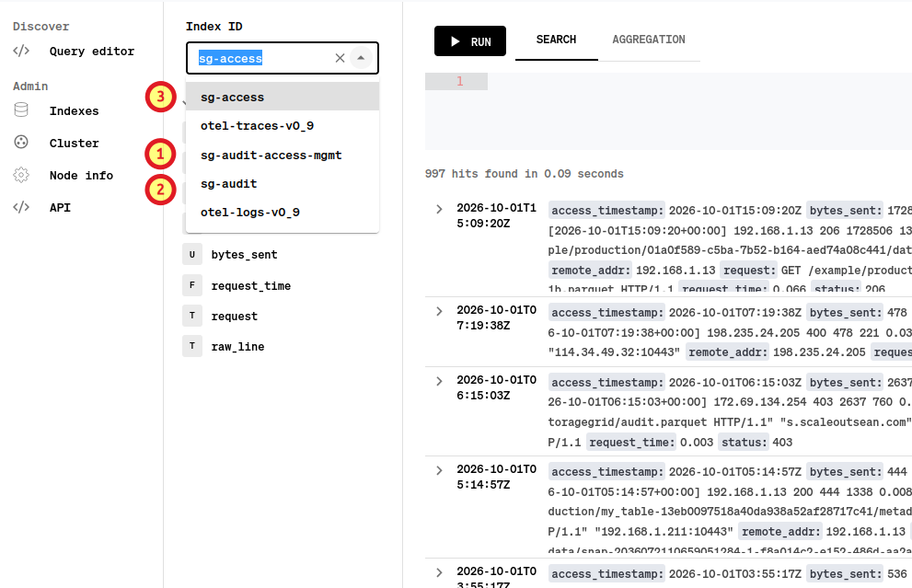This screenshot has width=912, height=588.
Task: Click the status: 403 field label
Action: pyautogui.click(x=744, y=443)
